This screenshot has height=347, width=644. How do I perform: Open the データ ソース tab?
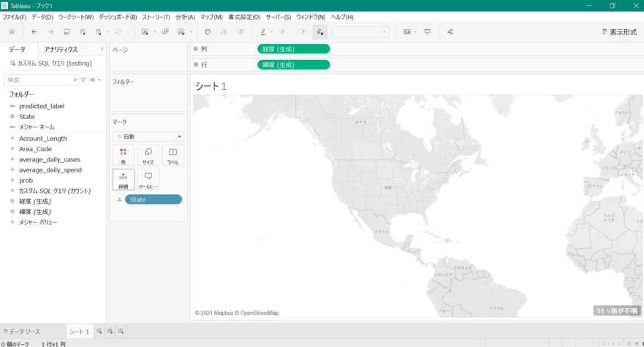click(22, 332)
